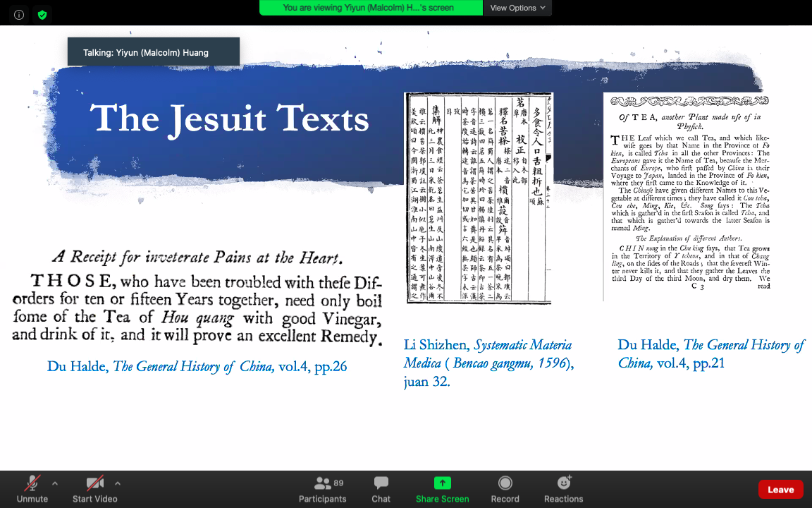Click the Li Shizhen citation text
This screenshot has width=812, height=508.
(488, 363)
